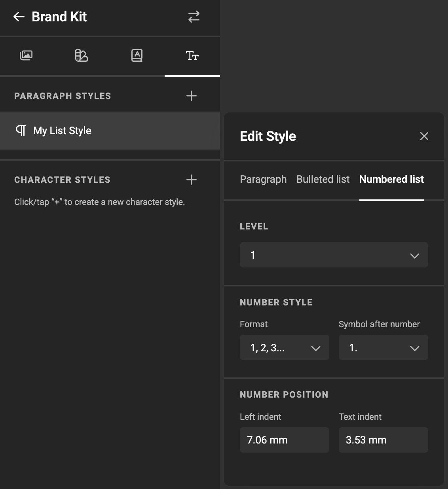The height and width of the screenshot is (489, 448).
Task: Open the color palettes tab icon
Action: coord(82,55)
